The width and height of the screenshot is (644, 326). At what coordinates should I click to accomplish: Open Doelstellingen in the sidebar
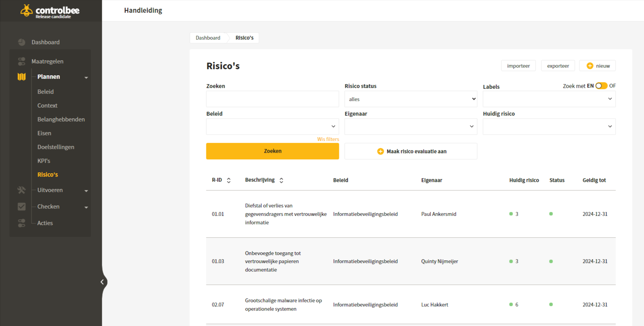(x=56, y=147)
